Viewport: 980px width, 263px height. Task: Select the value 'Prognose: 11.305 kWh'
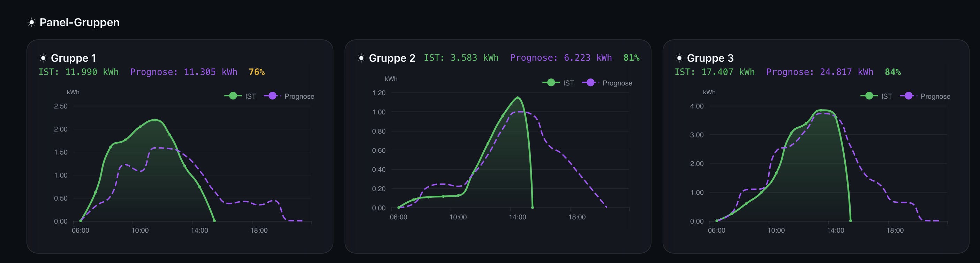coord(184,72)
